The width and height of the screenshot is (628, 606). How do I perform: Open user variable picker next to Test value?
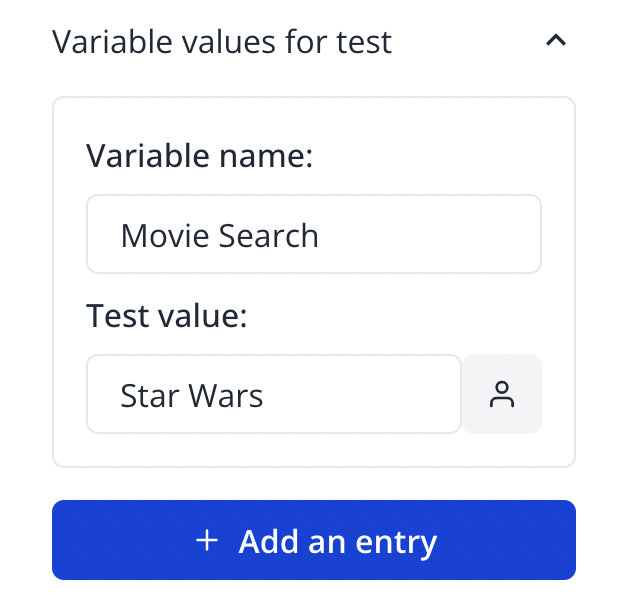(x=502, y=395)
